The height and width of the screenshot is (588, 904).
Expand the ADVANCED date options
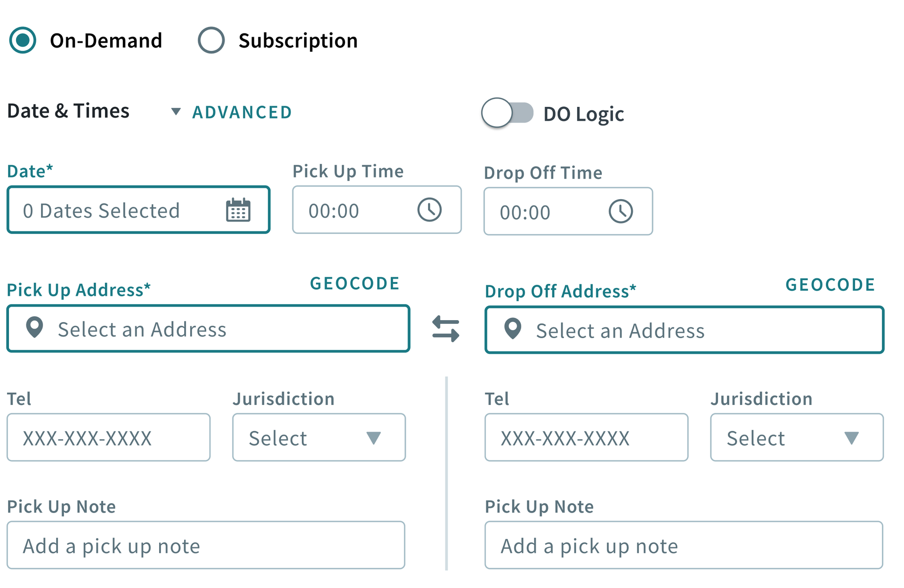241,112
